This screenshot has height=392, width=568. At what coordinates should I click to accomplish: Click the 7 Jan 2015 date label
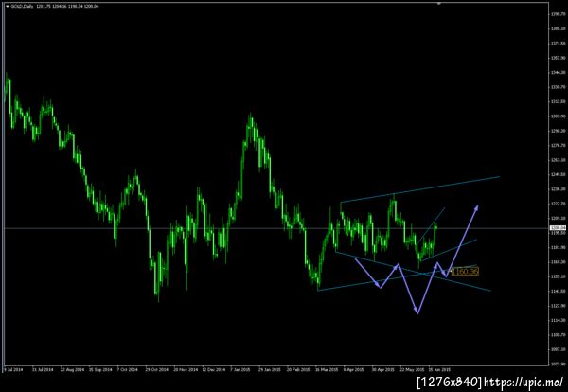(240, 370)
